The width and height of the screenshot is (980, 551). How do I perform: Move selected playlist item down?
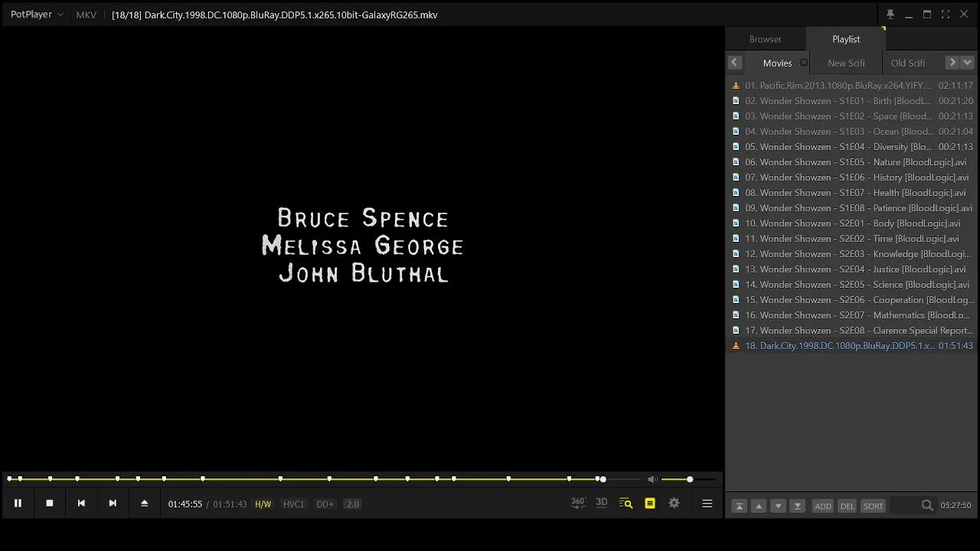tap(778, 506)
